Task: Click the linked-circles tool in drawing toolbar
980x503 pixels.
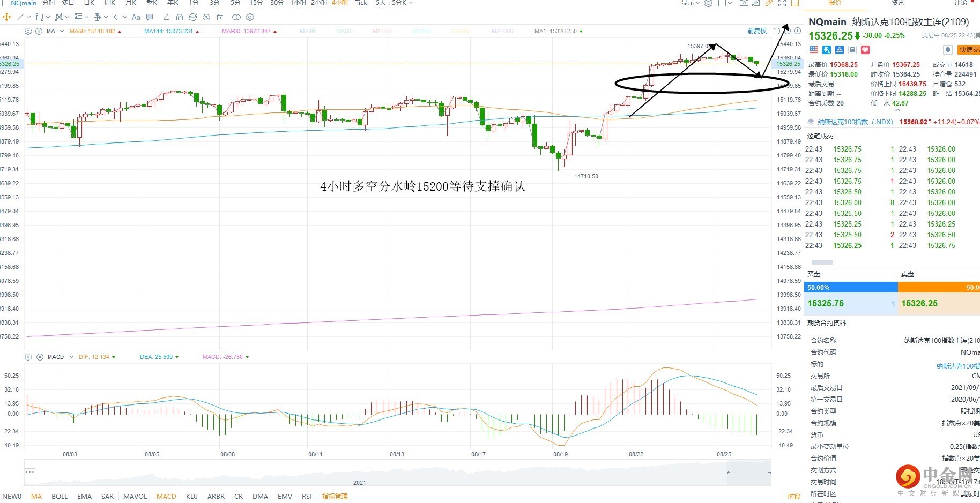Action: coord(236,17)
